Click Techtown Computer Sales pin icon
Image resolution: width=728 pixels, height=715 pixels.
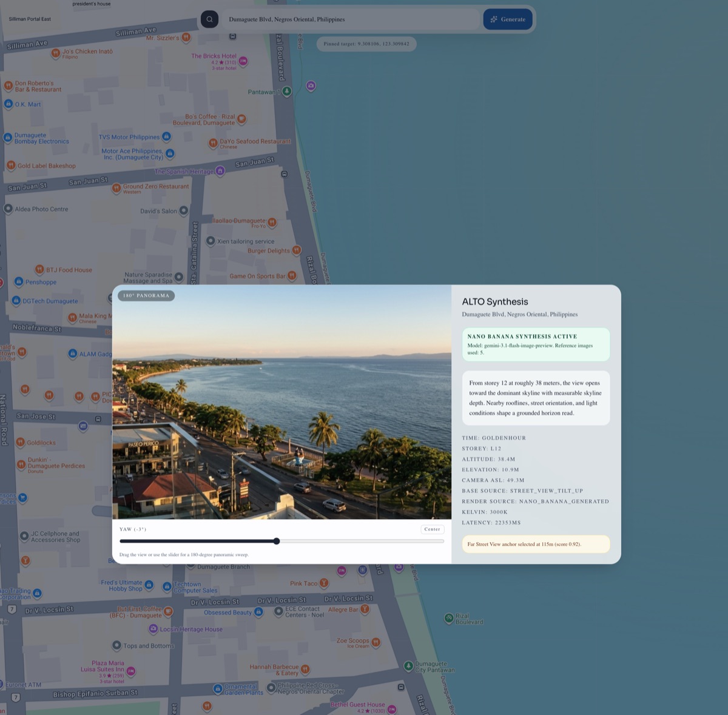click(167, 586)
